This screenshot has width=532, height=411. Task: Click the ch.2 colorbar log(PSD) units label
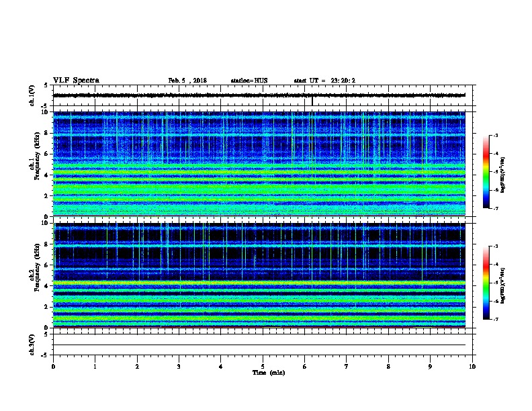[x=502, y=286]
